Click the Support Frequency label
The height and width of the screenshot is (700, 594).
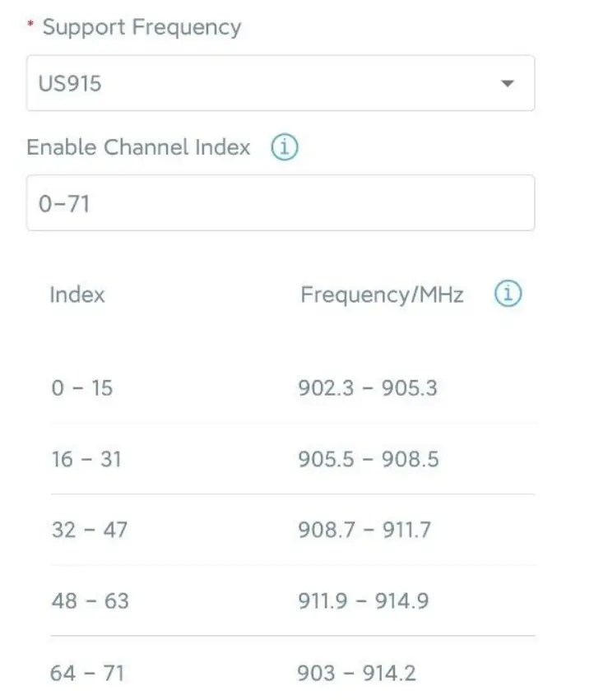tap(142, 27)
